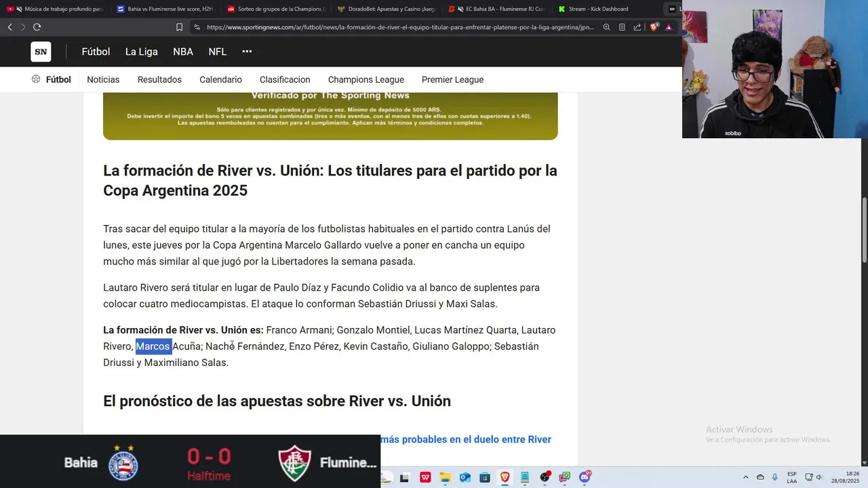
Task: Click the SN Sporting News logo
Action: tap(41, 52)
